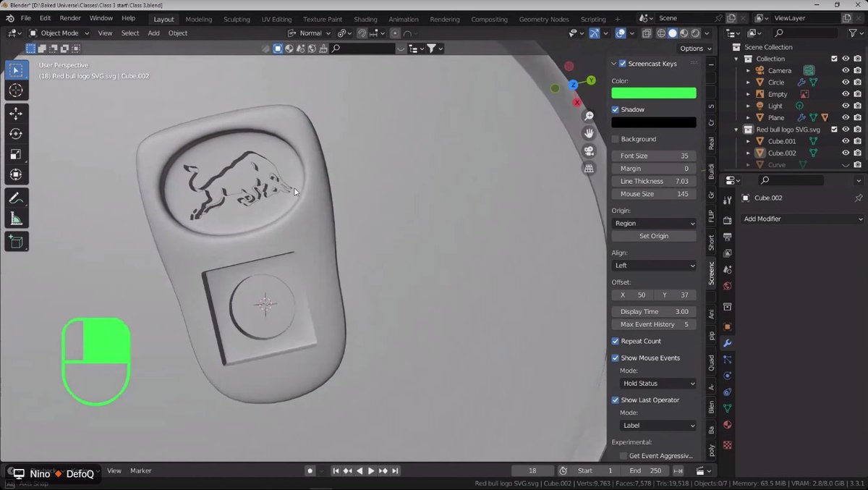Uncheck Show Mouse Events
Viewport: 868px width, 490px height.
click(616, 358)
